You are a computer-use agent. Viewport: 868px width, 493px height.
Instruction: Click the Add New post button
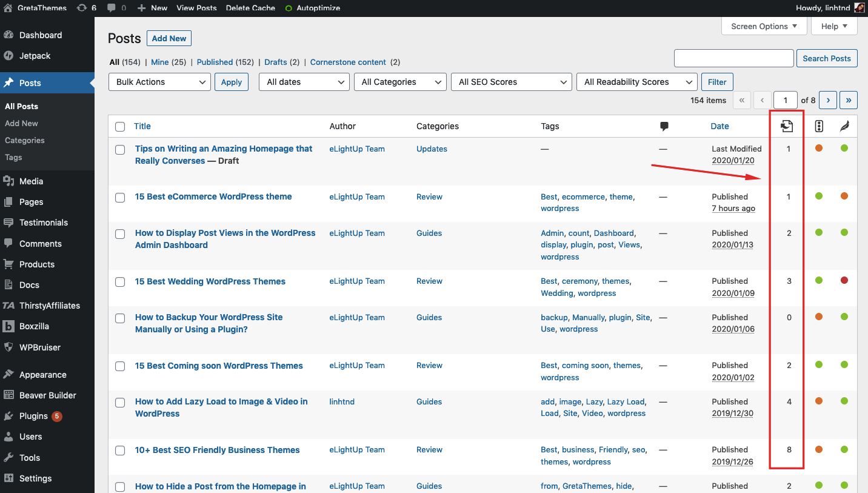tap(169, 38)
